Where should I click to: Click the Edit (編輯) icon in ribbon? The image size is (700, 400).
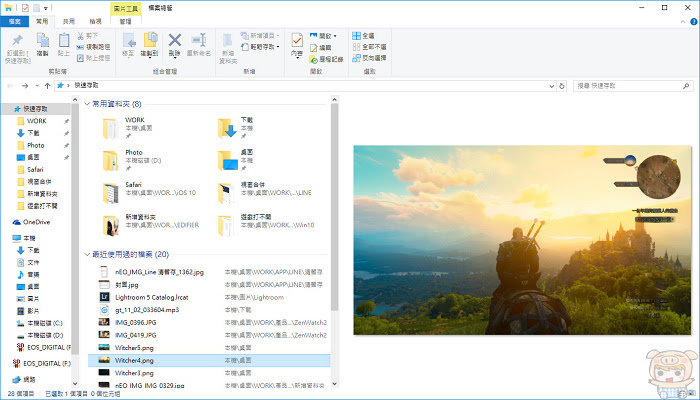point(314,47)
